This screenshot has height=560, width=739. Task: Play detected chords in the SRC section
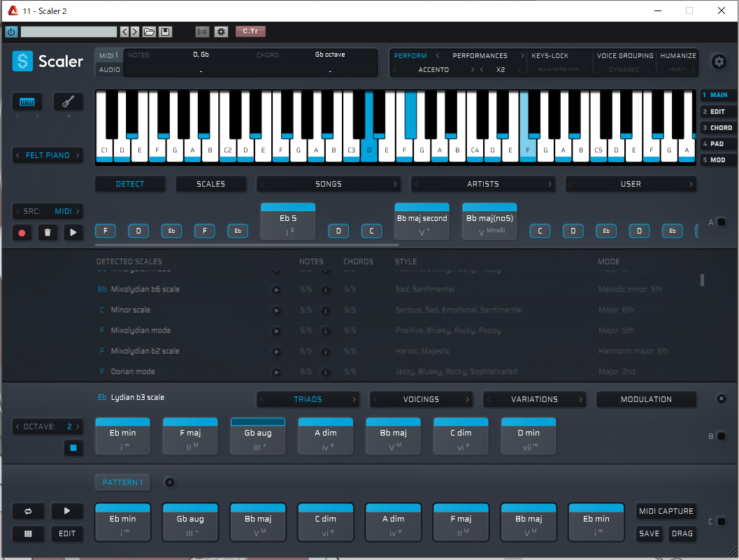pos(73,232)
